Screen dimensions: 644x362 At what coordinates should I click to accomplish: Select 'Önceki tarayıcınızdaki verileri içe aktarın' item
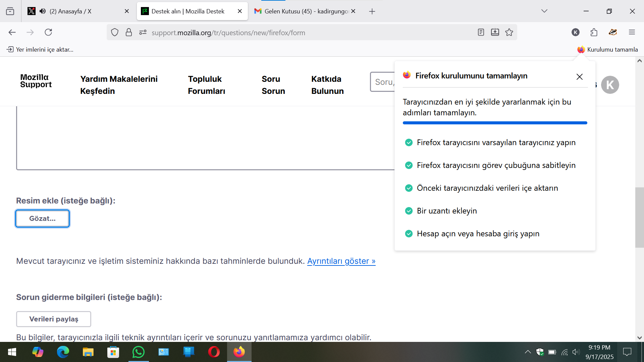click(487, 188)
